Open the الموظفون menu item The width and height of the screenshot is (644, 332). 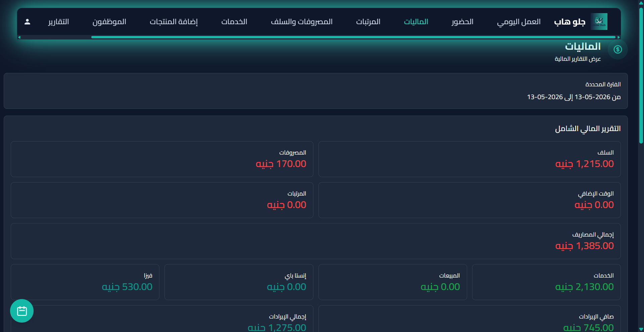tap(109, 22)
